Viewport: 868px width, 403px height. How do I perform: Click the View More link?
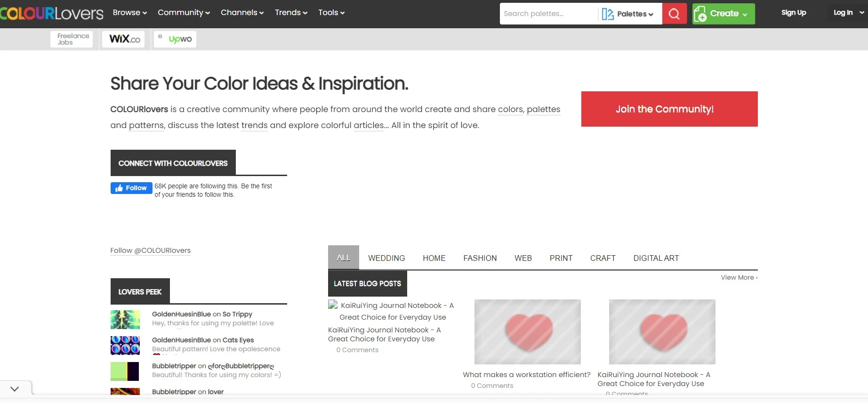click(739, 277)
